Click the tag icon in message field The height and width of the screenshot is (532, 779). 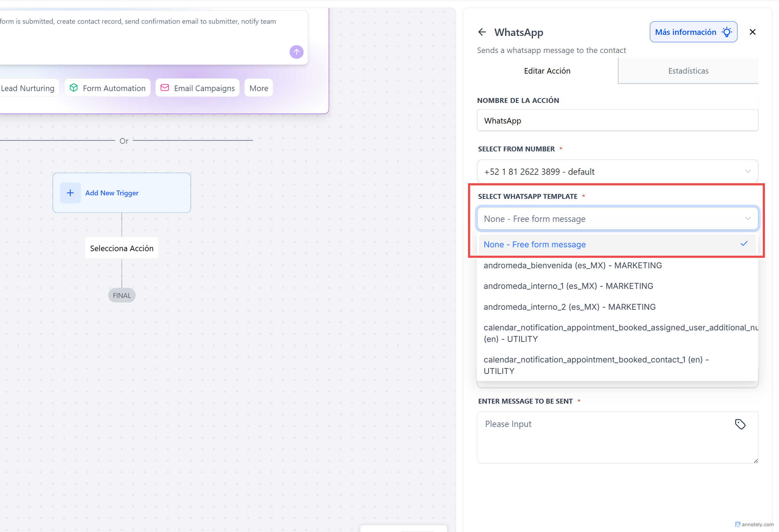coord(740,424)
